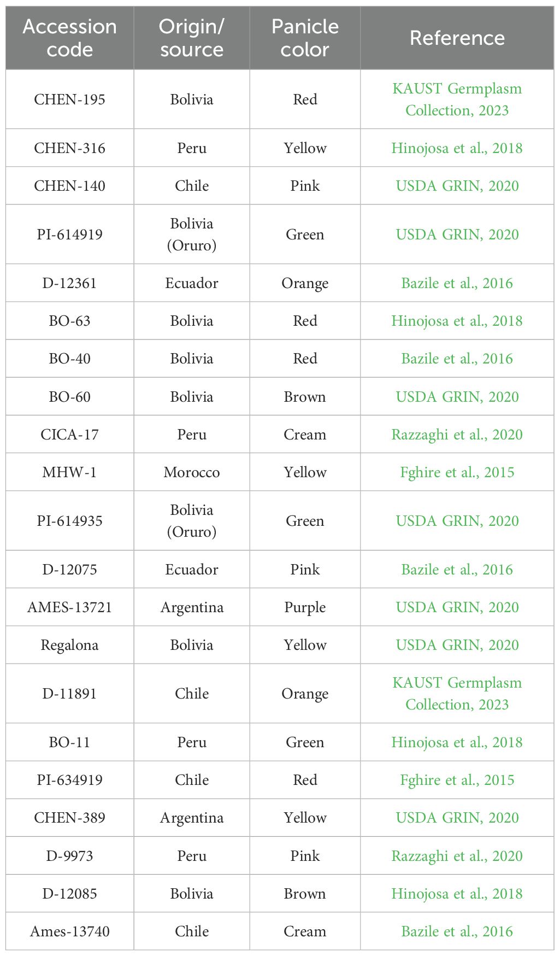Click the Origin/source column header
The height and width of the screenshot is (956, 560).
click(x=192, y=38)
